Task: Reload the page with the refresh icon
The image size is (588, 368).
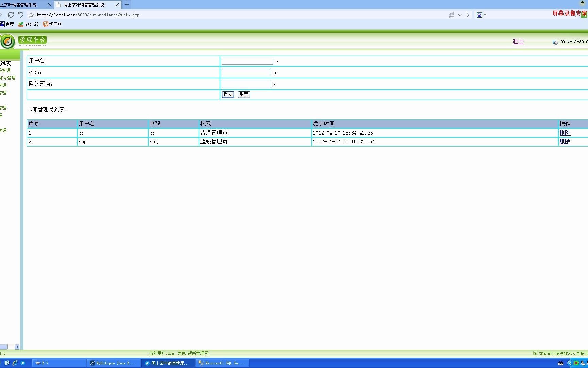Action: 11,15
